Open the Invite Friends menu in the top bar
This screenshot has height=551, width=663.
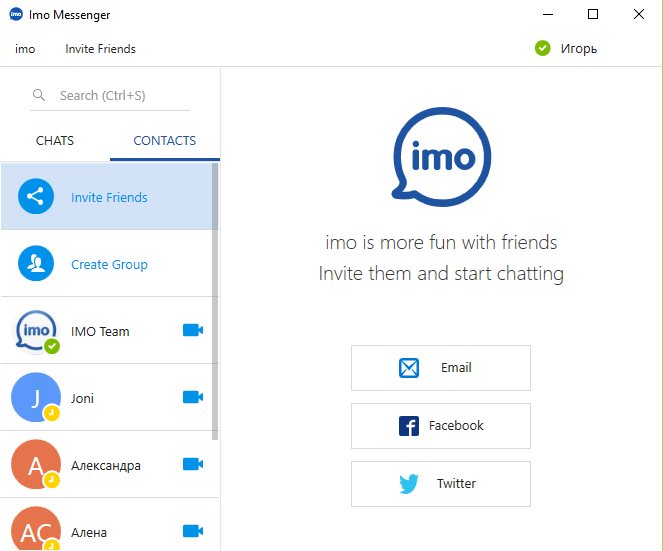(100, 49)
